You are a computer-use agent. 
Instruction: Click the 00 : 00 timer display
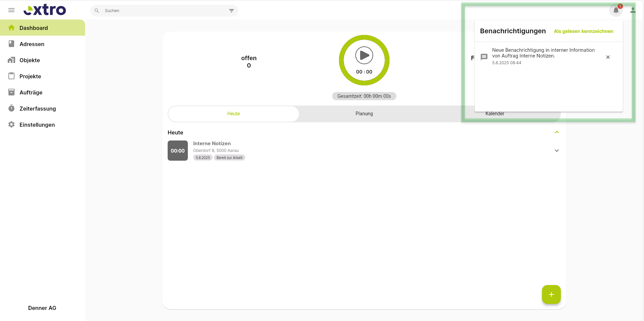coord(364,72)
